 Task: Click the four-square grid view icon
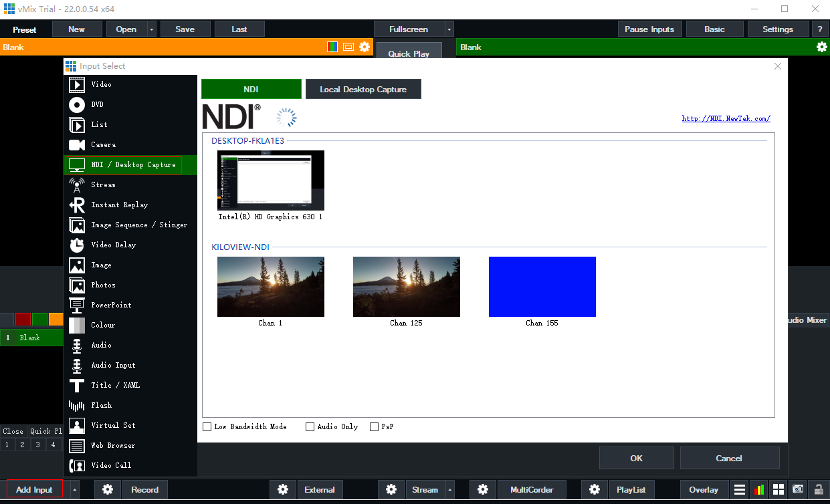click(x=778, y=489)
